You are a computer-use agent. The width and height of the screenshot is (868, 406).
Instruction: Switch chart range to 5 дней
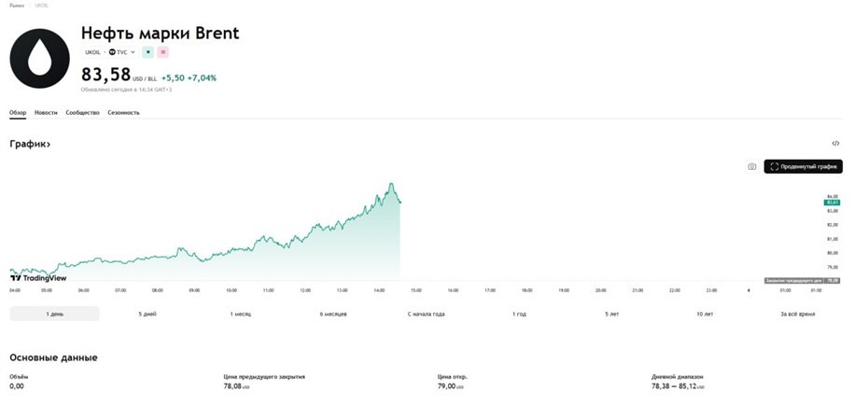click(147, 314)
